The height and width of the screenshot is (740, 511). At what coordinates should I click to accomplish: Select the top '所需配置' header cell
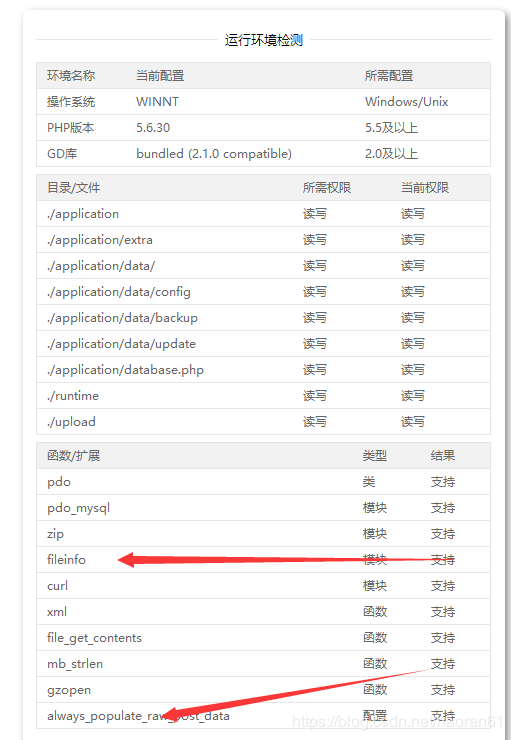click(x=389, y=76)
